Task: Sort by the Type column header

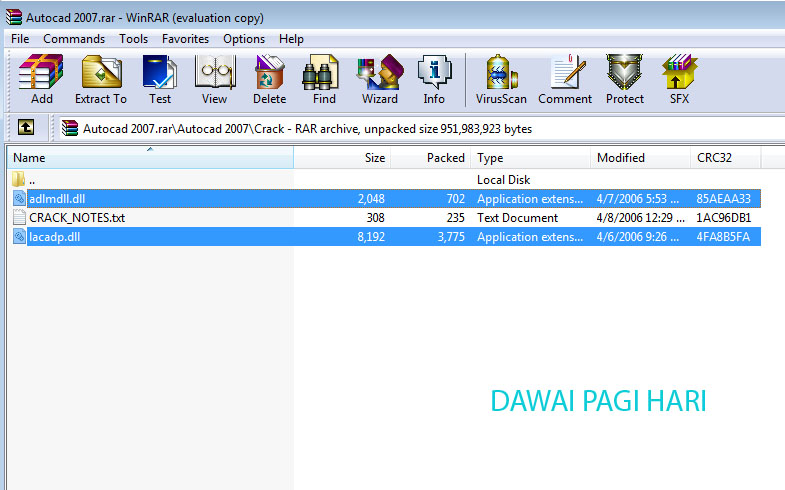Action: coord(531,158)
